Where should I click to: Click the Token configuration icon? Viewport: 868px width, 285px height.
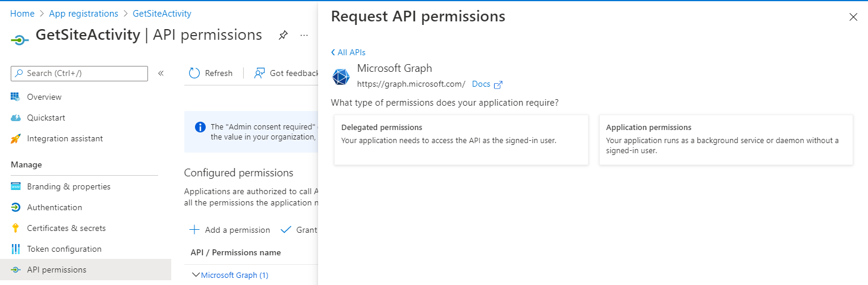16,249
